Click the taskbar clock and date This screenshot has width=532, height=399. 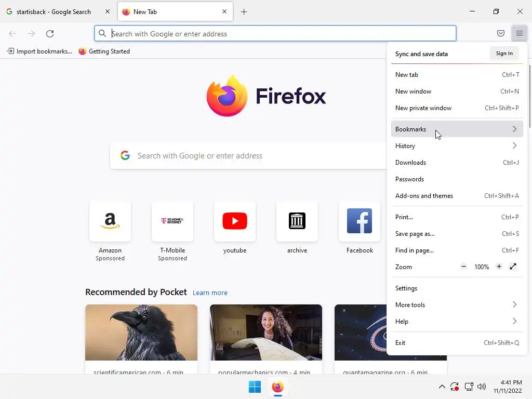(x=508, y=387)
